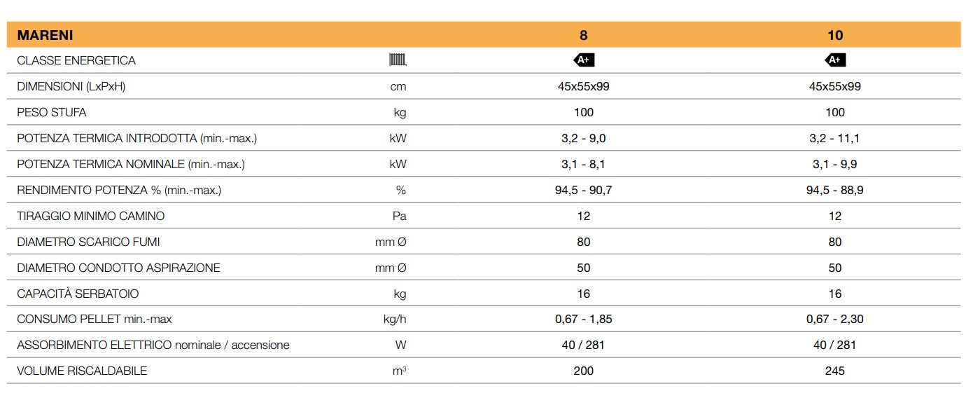Click the 0,67 - 1,85 pellet consumption value
Screen dimensions: 980x398
point(584,319)
